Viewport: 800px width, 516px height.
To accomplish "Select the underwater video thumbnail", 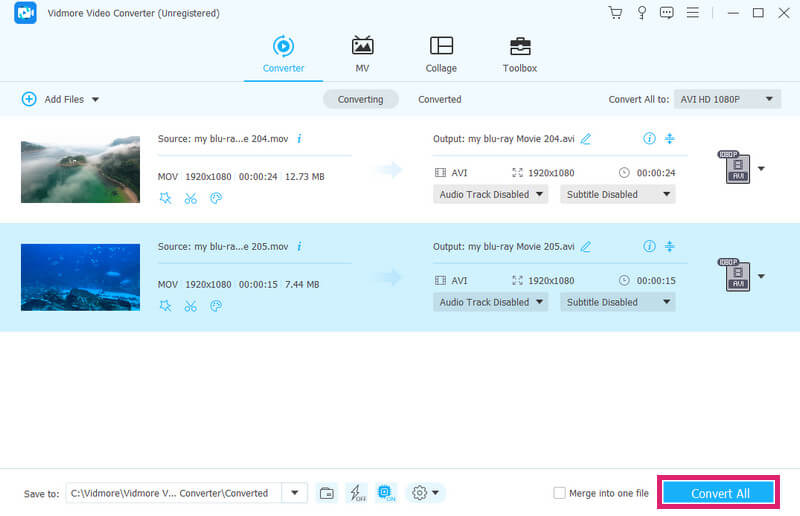I will tap(80, 277).
